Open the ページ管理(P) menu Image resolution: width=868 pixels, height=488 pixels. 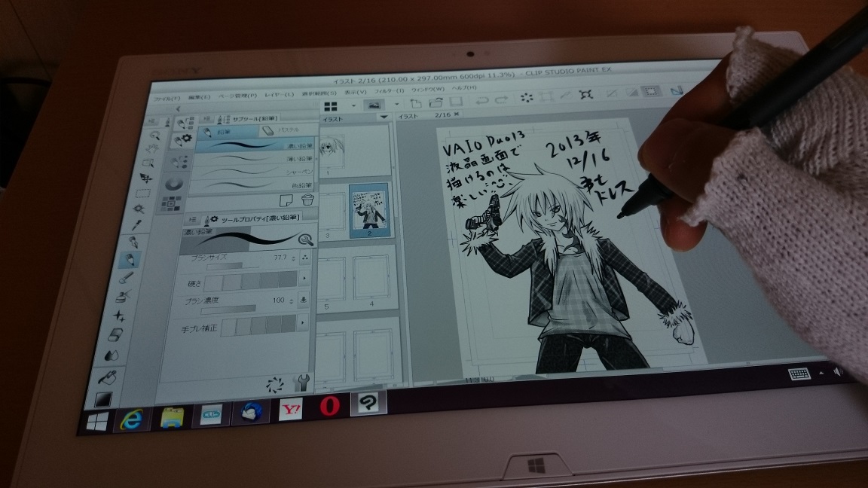[x=237, y=95]
